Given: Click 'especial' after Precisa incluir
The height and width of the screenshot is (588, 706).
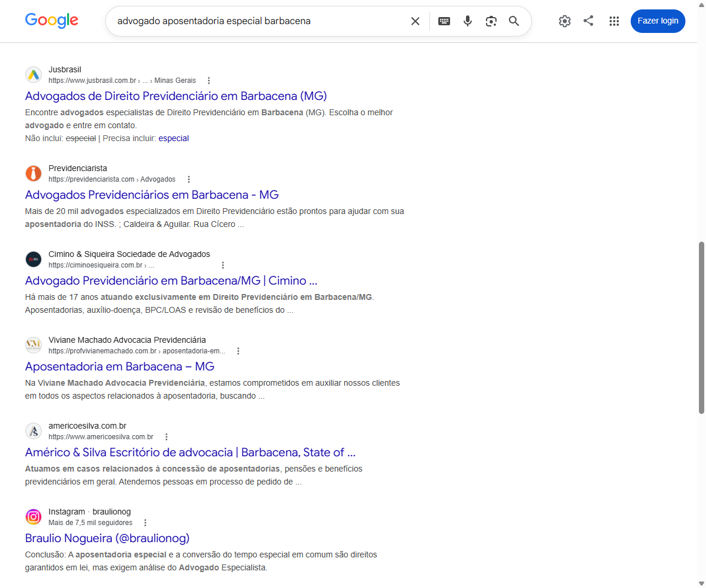Looking at the screenshot, I should click(x=174, y=139).
